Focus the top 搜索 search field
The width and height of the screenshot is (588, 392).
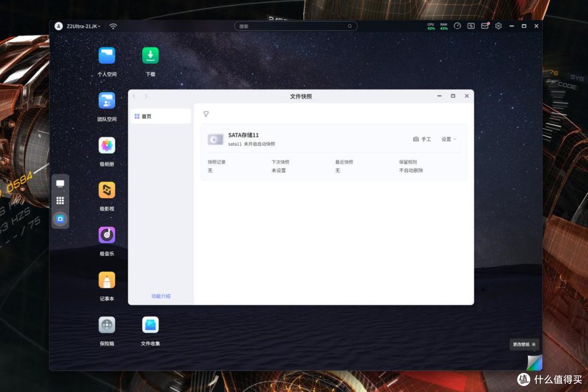(296, 26)
